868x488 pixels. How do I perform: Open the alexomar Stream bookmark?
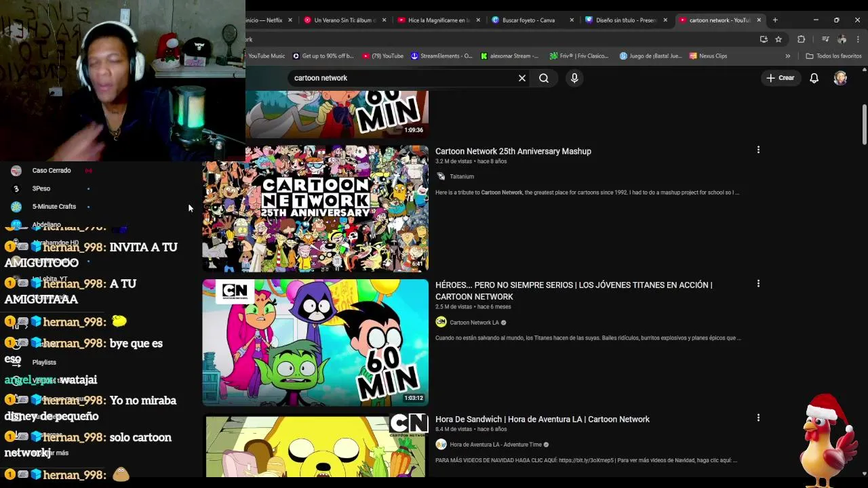pyautogui.click(x=509, y=56)
